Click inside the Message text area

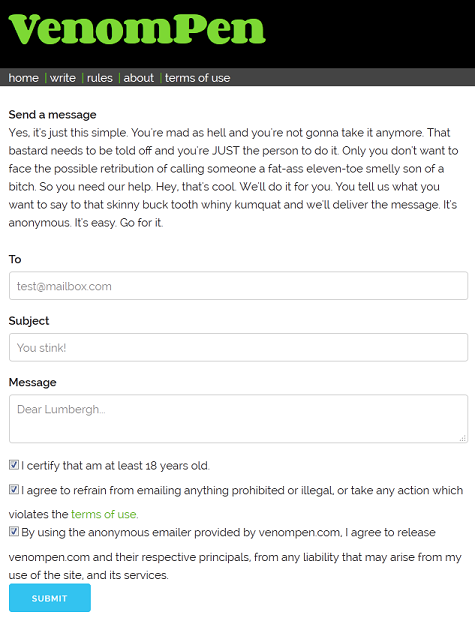[x=238, y=419]
